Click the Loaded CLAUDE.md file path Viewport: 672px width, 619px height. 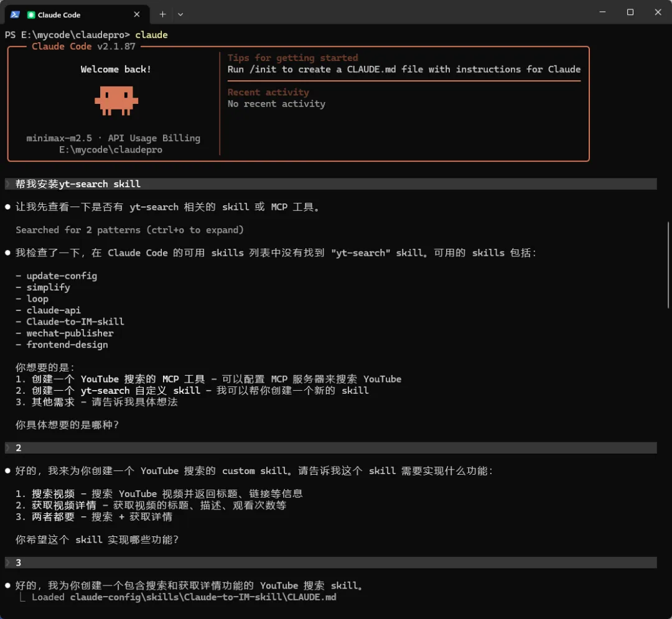(203, 597)
